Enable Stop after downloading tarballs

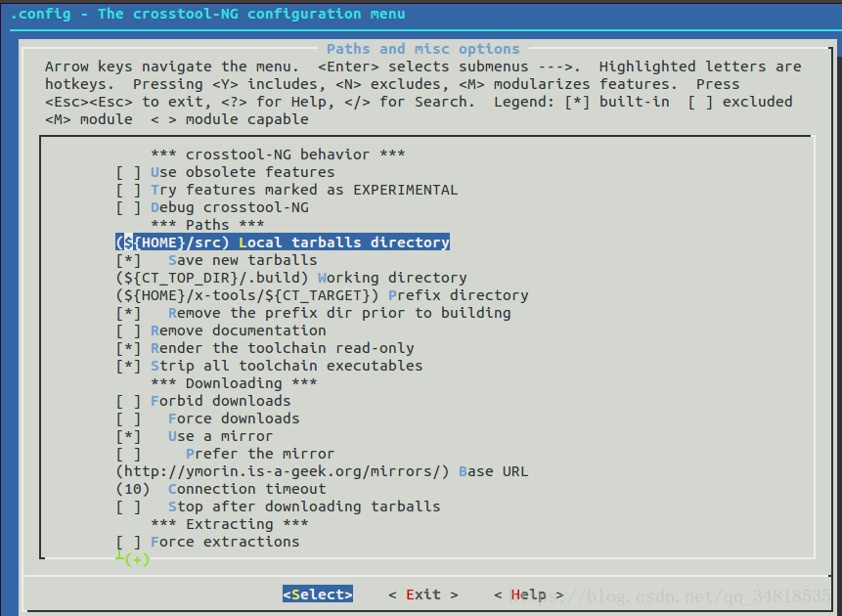(x=278, y=507)
